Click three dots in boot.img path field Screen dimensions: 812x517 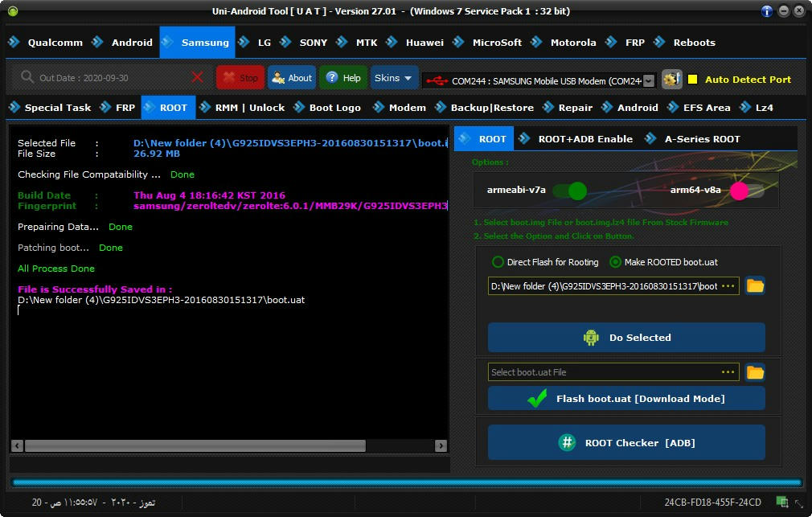coord(728,286)
